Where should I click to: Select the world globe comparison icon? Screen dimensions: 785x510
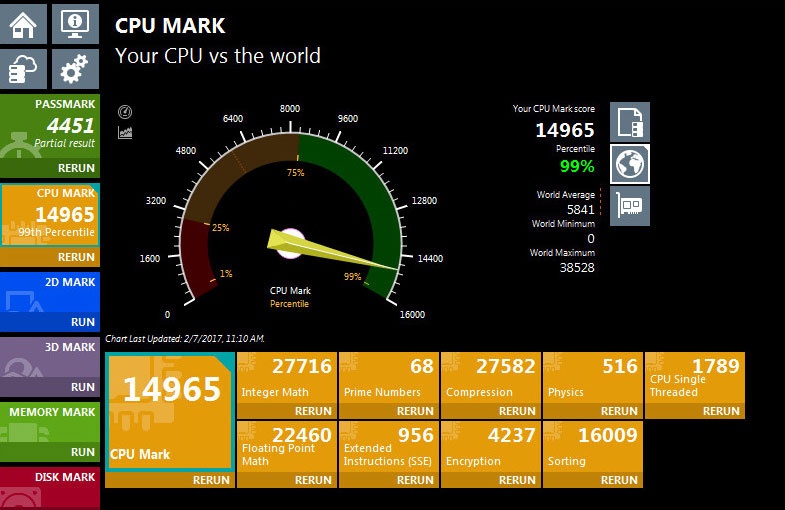630,164
